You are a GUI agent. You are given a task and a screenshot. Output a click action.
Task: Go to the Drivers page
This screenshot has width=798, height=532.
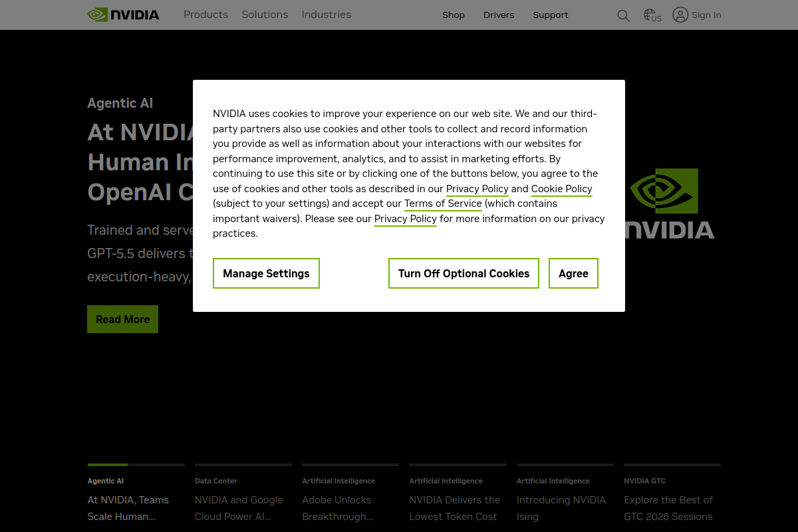[x=499, y=15]
